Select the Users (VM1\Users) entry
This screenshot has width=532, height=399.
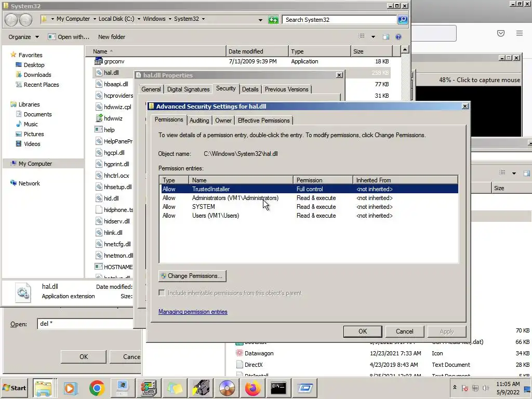coord(309,216)
